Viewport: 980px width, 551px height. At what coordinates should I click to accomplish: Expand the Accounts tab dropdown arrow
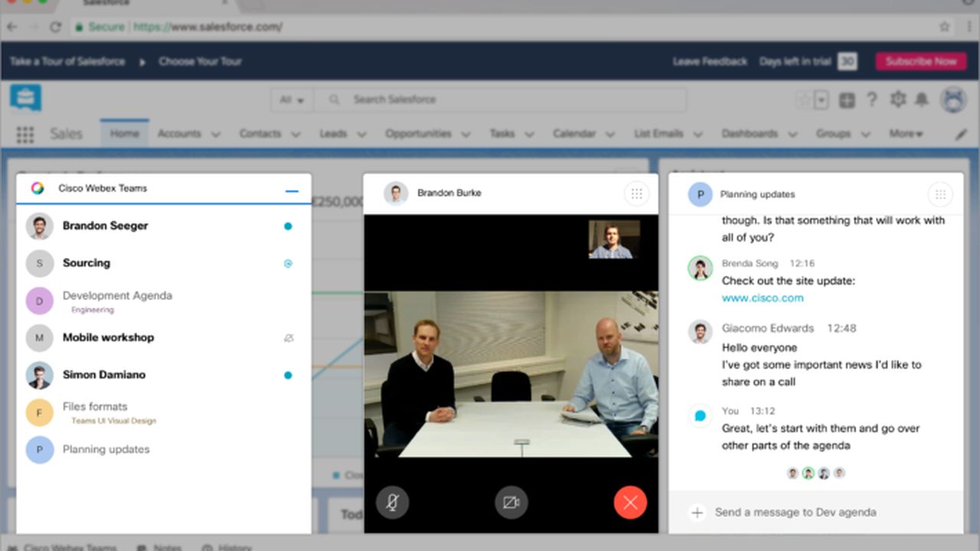coord(215,135)
